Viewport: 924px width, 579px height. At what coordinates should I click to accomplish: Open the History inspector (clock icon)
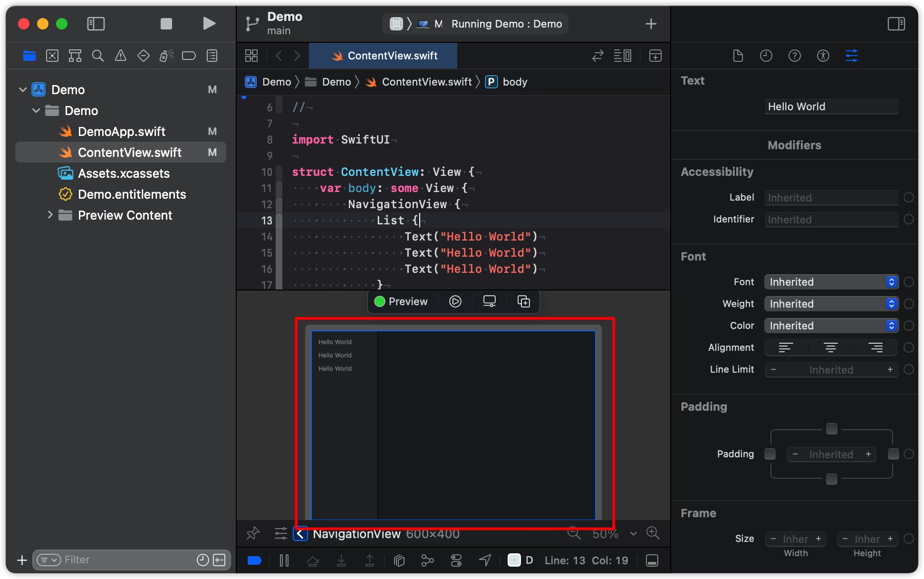tap(766, 56)
